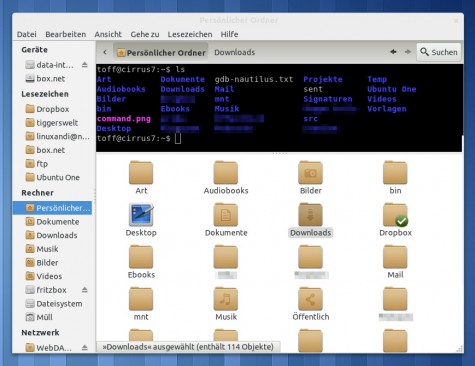475x366 pixels.
Task: Click the path bar scroll-left chevron
Action: click(105, 52)
